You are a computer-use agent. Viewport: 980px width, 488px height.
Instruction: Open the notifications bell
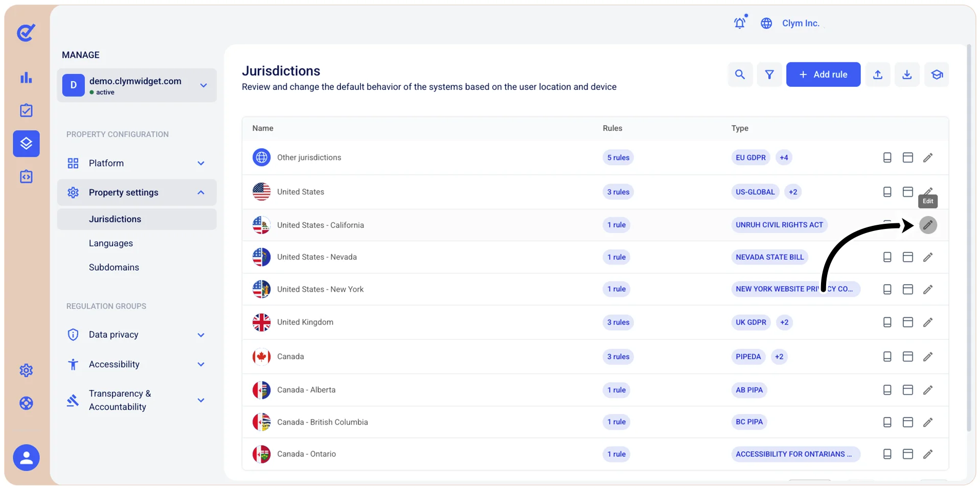(740, 23)
